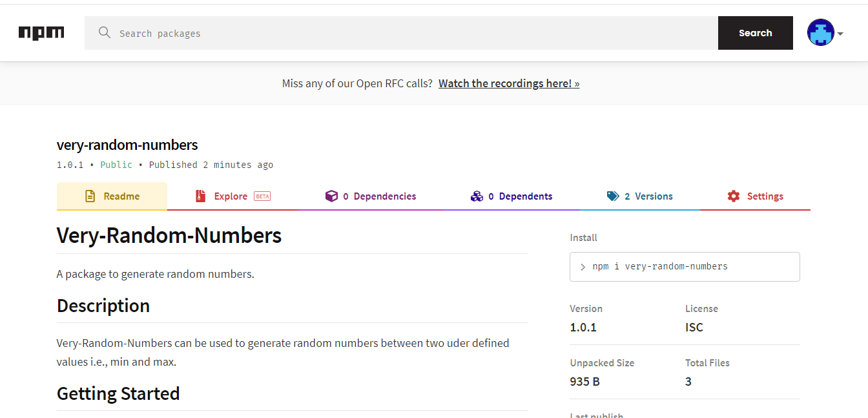This screenshot has width=868, height=418.
Task: Click the npm logo
Action: pos(41,33)
